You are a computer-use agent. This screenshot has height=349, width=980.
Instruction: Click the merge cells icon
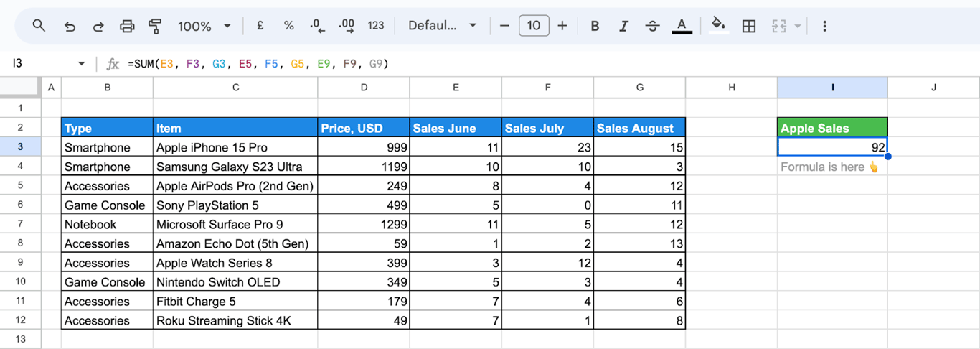pyautogui.click(x=779, y=27)
